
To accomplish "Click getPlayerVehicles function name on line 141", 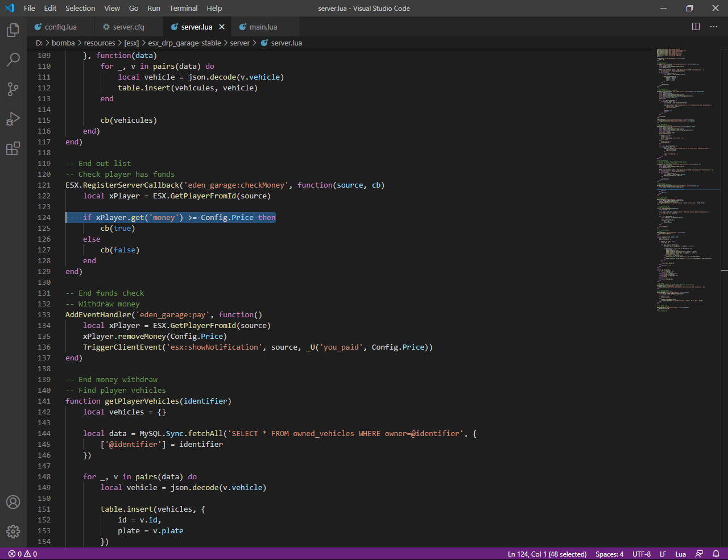I will 142,401.
